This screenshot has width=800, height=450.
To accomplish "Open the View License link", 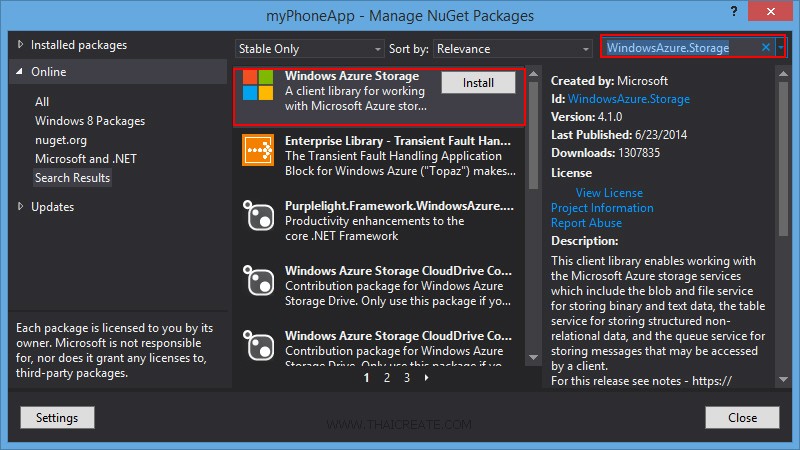I will point(609,193).
